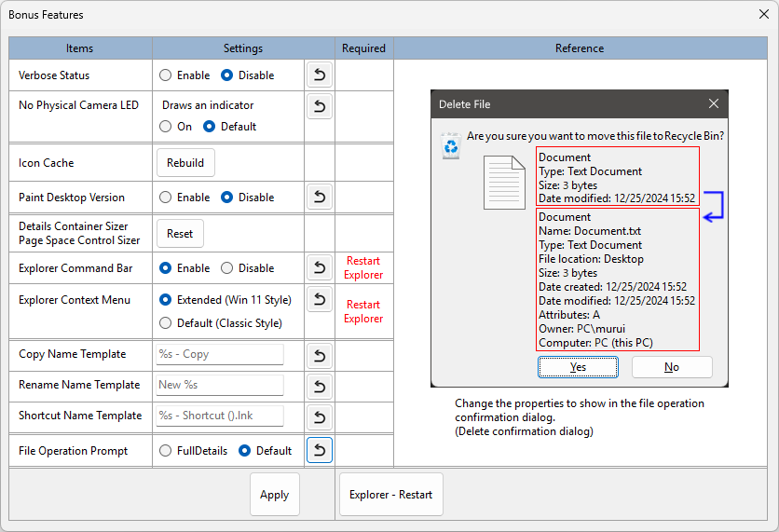The image size is (779, 532).
Task: Click Restart Explorer text in Context Menu row
Action: click(363, 311)
